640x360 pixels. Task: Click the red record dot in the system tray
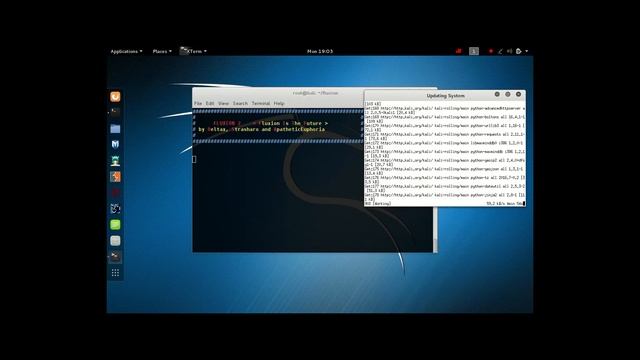[491, 51]
